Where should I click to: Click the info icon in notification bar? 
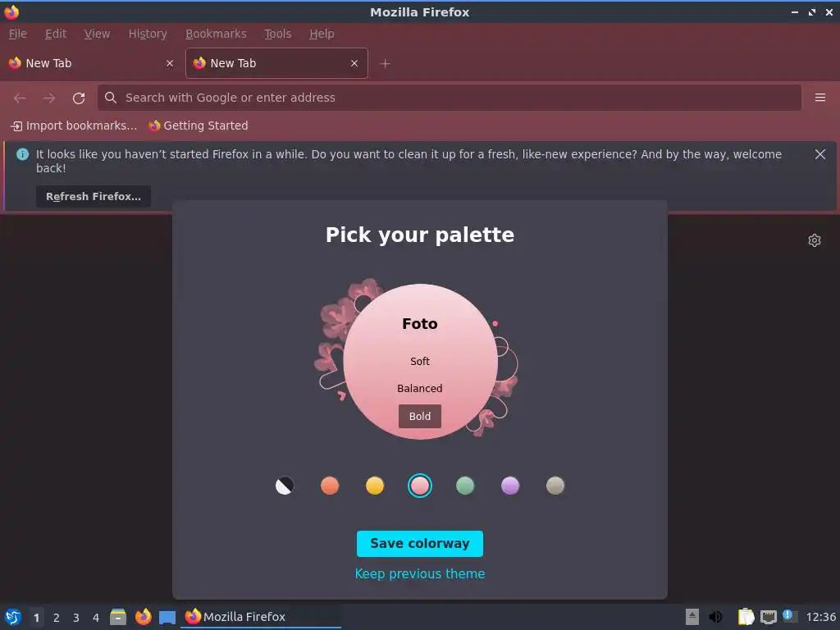click(22, 154)
